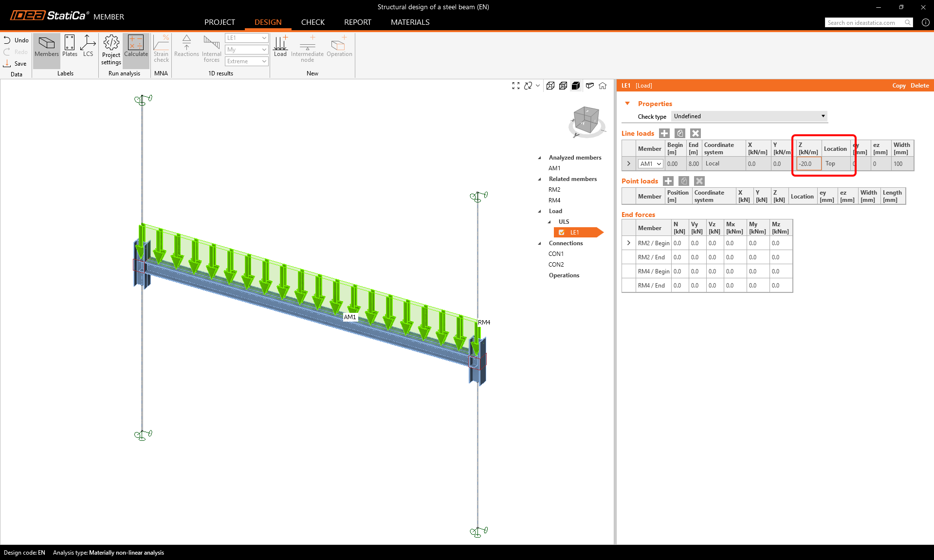
Task: Switch to the CHECK tab
Action: click(312, 22)
